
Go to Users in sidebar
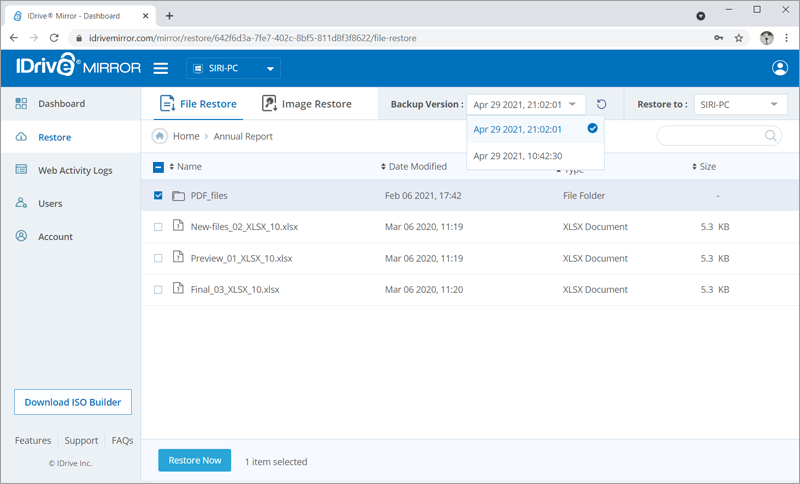(x=50, y=203)
